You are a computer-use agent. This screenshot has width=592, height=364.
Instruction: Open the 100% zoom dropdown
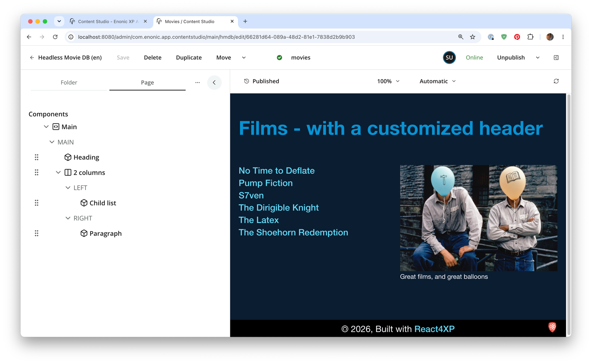point(388,81)
